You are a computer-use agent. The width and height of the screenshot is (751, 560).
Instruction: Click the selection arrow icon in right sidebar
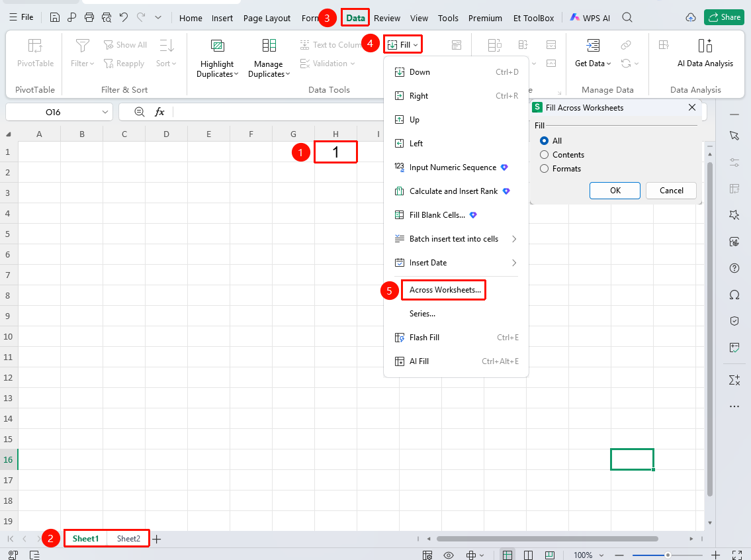tap(734, 136)
